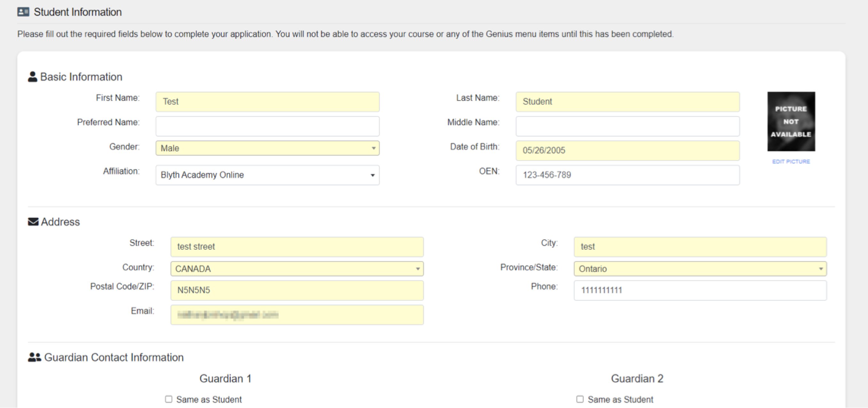The image size is (868, 408).
Task: Click the Basic Information person icon
Action: (x=32, y=77)
